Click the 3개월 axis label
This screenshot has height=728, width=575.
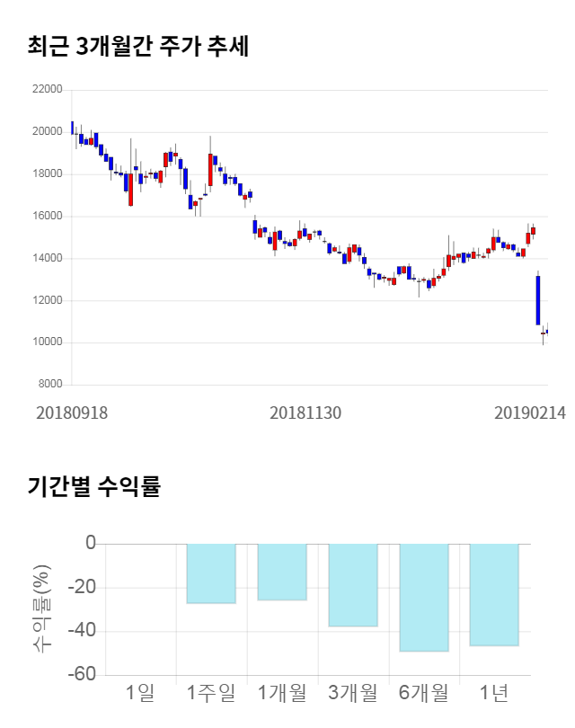tap(353, 693)
